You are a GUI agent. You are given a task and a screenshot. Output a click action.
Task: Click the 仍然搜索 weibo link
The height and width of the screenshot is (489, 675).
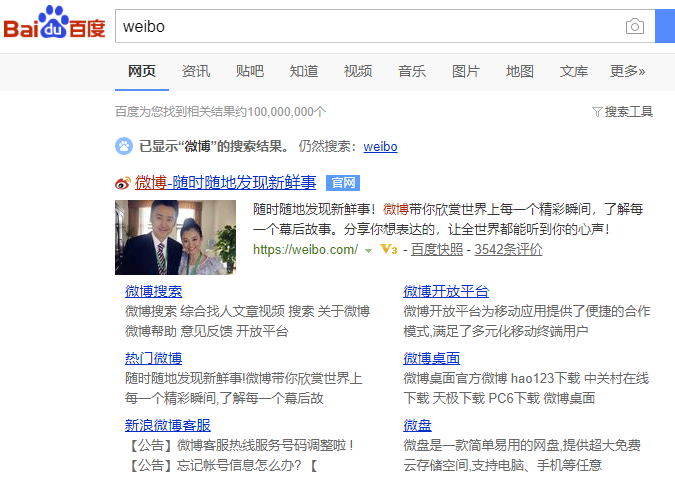click(x=381, y=147)
